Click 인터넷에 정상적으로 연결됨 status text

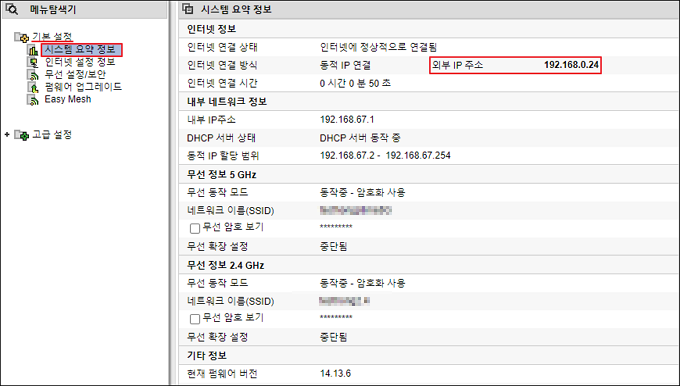click(378, 47)
